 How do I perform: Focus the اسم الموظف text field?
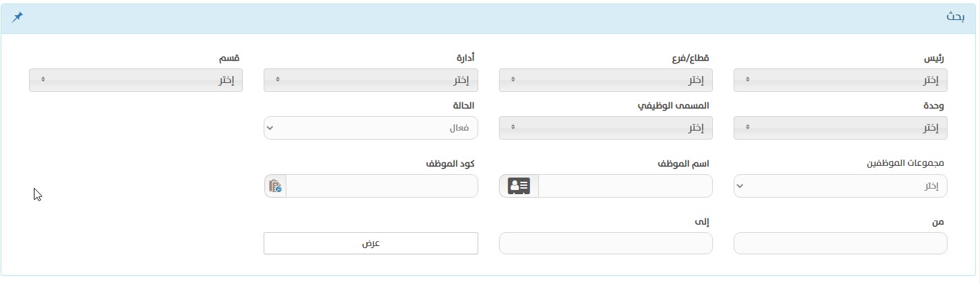click(x=625, y=186)
